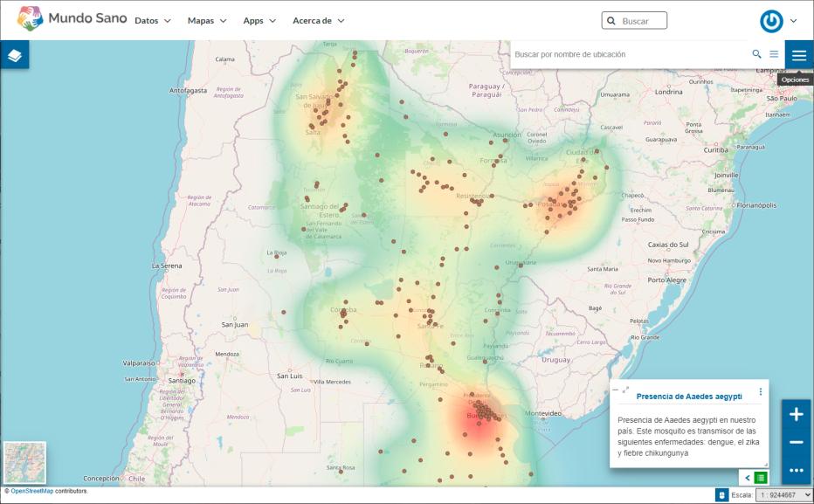Click the location search magnifier icon
The width and height of the screenshot is (814, 504).
(756, 54)
